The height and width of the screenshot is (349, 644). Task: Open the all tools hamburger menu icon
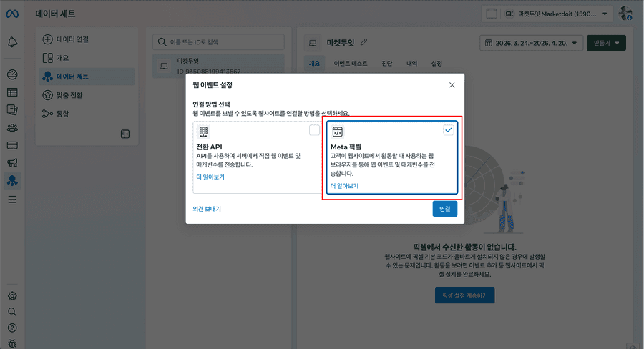12,200
